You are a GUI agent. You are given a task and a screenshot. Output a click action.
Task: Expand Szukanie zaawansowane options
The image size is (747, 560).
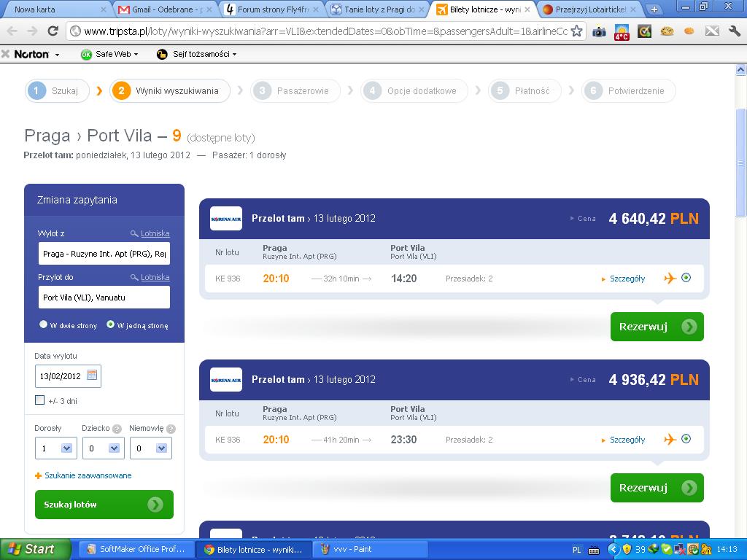click(83, 475)
